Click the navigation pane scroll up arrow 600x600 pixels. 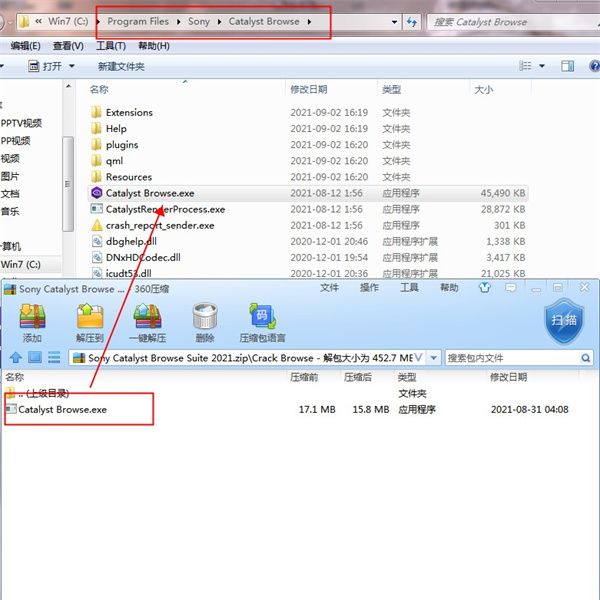click(68, 86)
